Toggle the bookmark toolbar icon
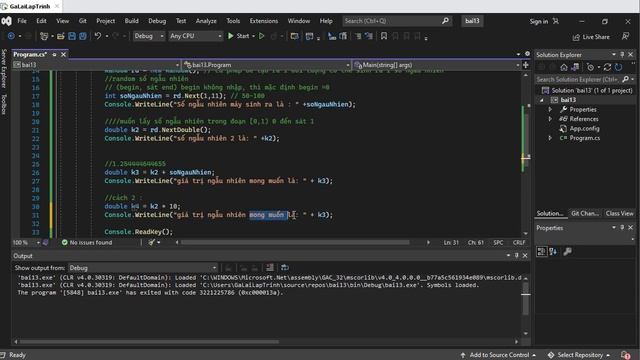Viewport: 640px width, 360px height. (384, 36)
